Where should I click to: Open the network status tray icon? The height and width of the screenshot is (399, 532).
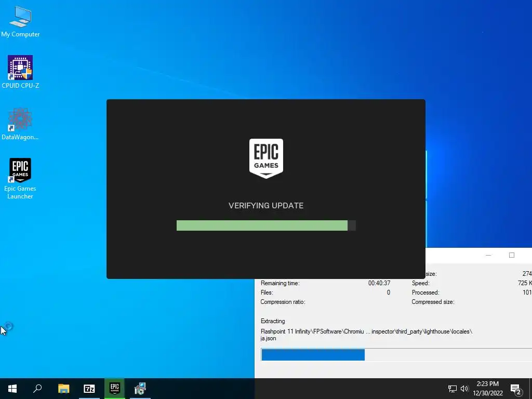click(453, 389)
